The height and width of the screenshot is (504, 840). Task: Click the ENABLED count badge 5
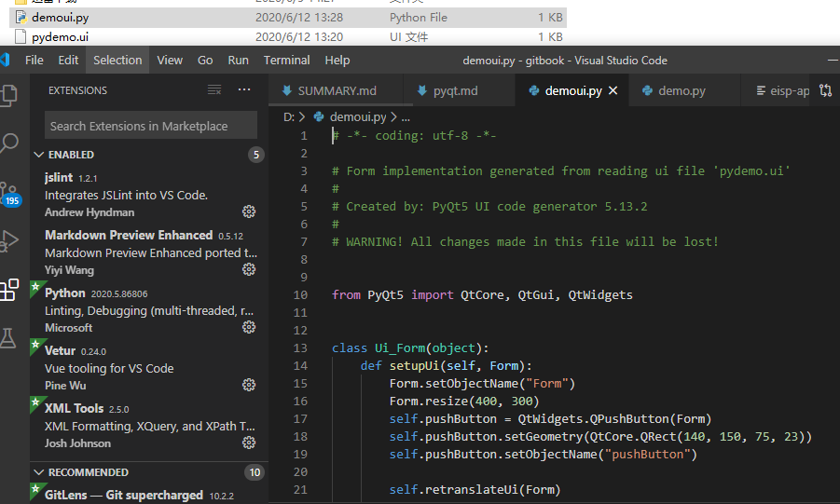click(256, 155)
